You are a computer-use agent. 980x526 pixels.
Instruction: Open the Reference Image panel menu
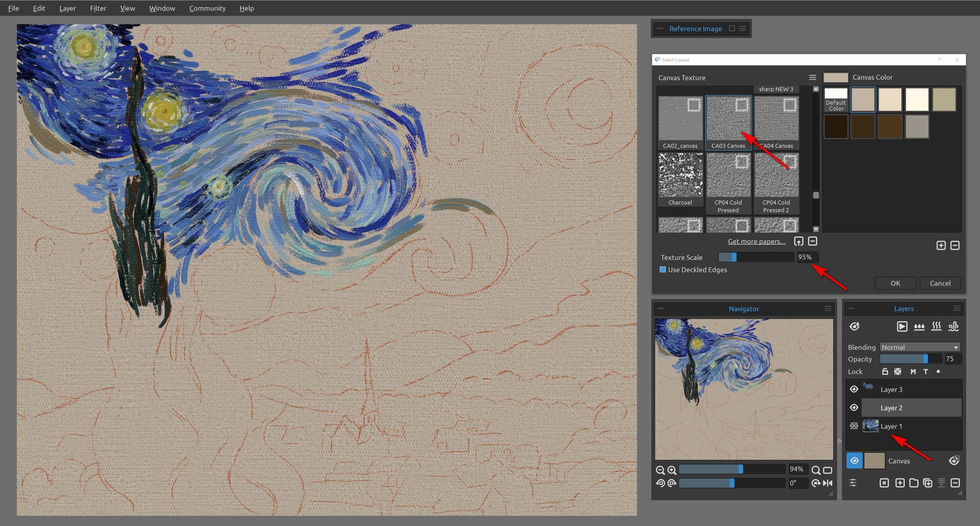point(743,29)
